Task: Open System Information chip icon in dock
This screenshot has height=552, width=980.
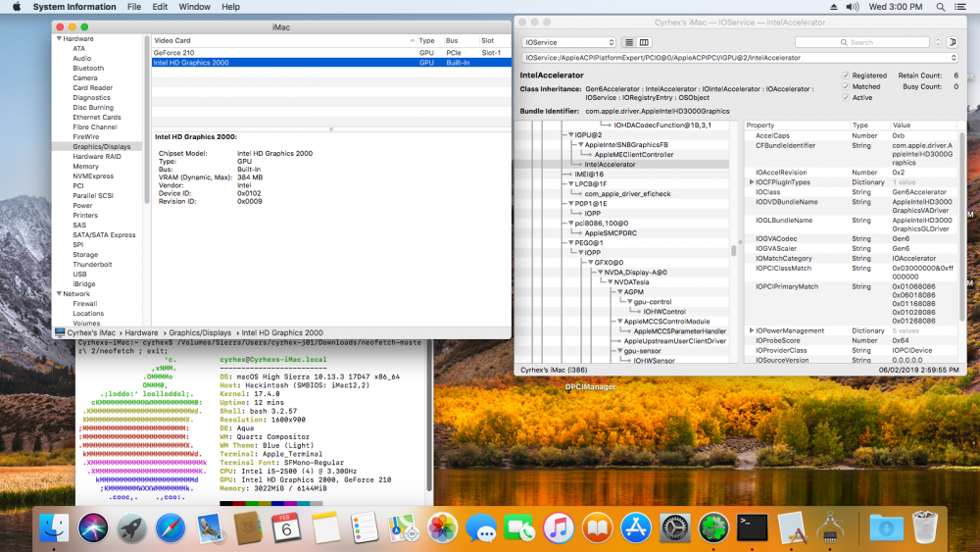Action: coord(830,528)
